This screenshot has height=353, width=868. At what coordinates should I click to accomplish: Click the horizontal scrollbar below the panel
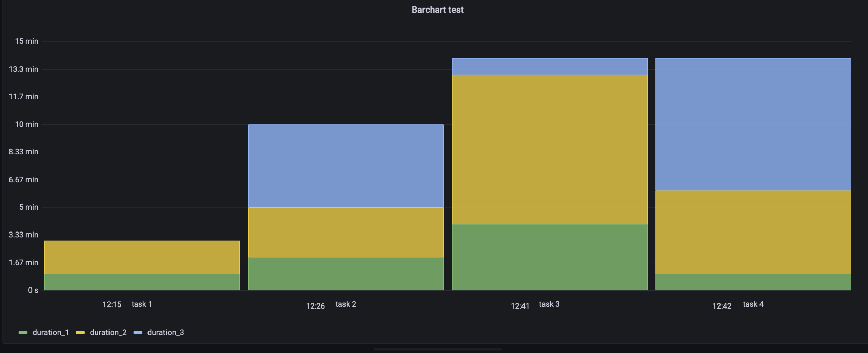[x=437, y=349]
